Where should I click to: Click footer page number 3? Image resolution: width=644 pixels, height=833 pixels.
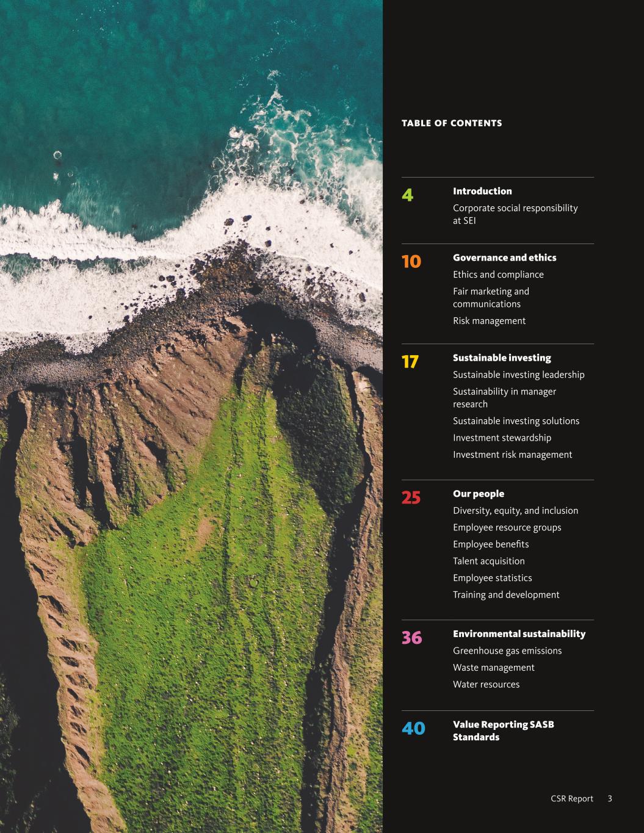click(610, 798)
